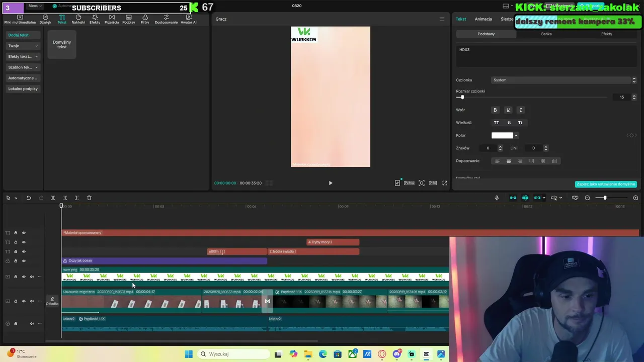Open the Przejścia transitions library
644x362 pixels.
(112, 19)
